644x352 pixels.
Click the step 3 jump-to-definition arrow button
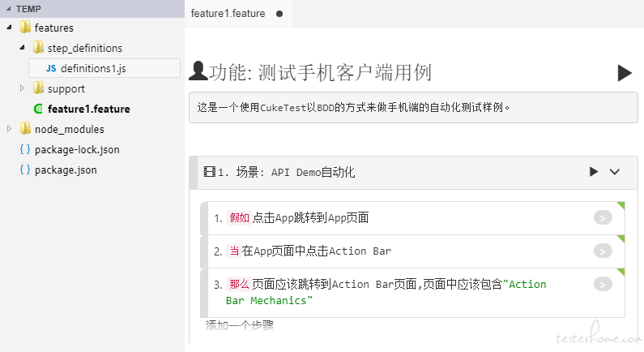[x=603, y=284]
